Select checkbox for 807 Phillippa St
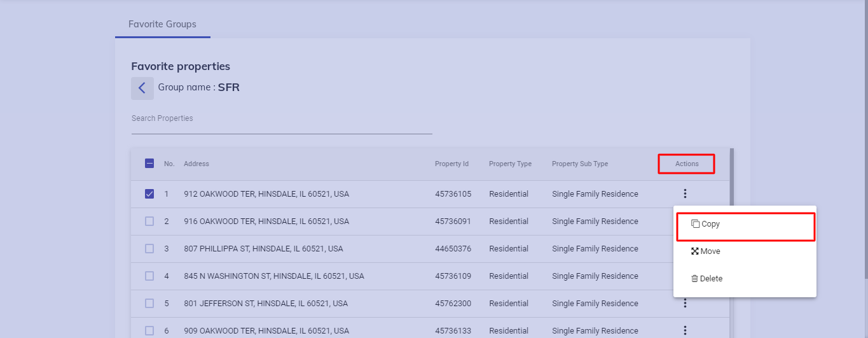This screenshot has height=338, width=868. coord(149,249)
